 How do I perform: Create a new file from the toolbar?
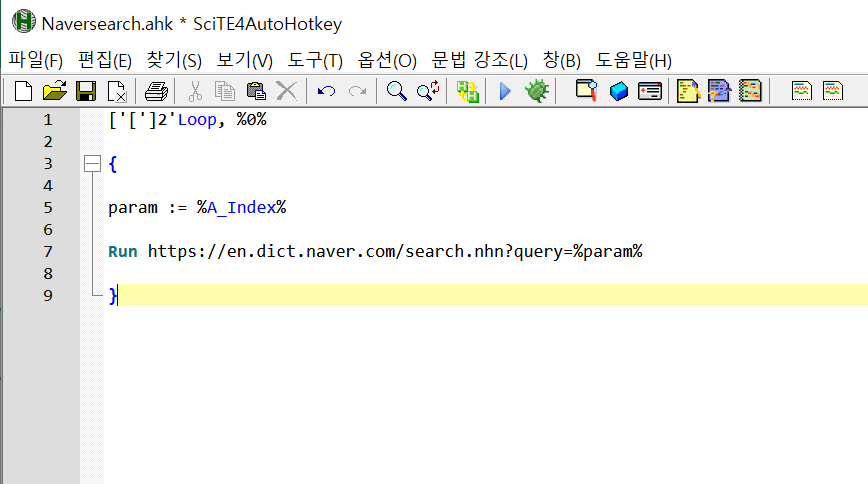pos(23,91)
